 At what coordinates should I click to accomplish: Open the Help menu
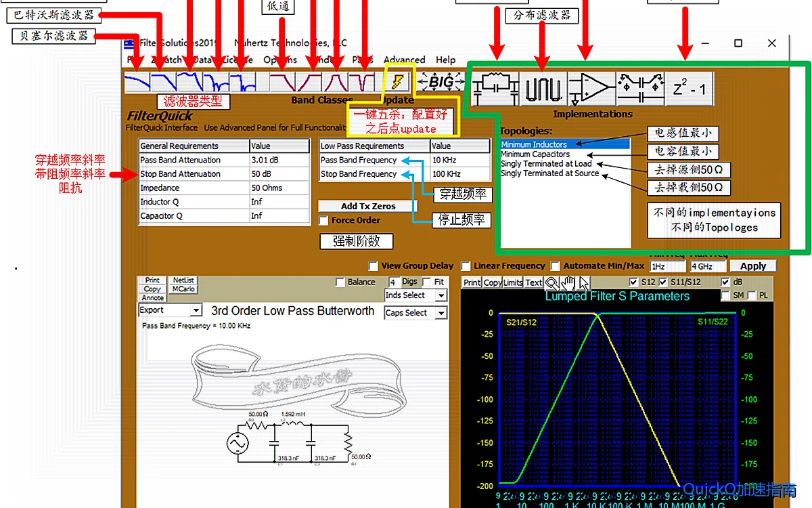coord(445,60)
